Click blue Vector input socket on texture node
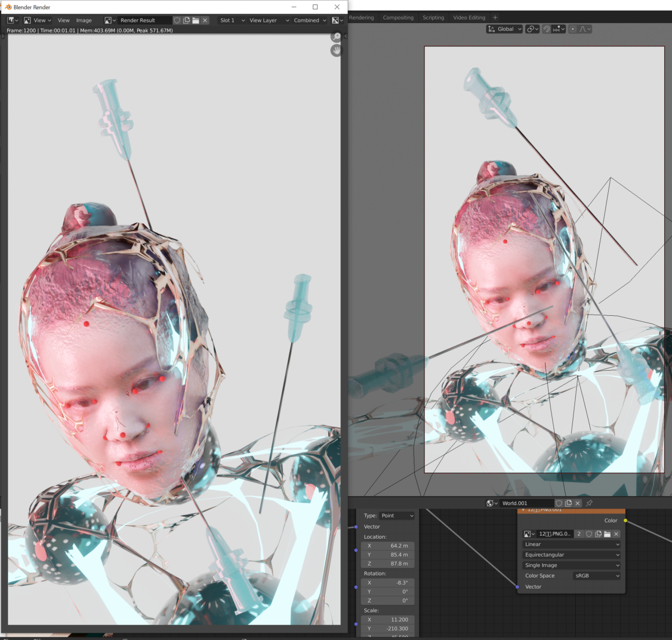 tap(517, 587)
